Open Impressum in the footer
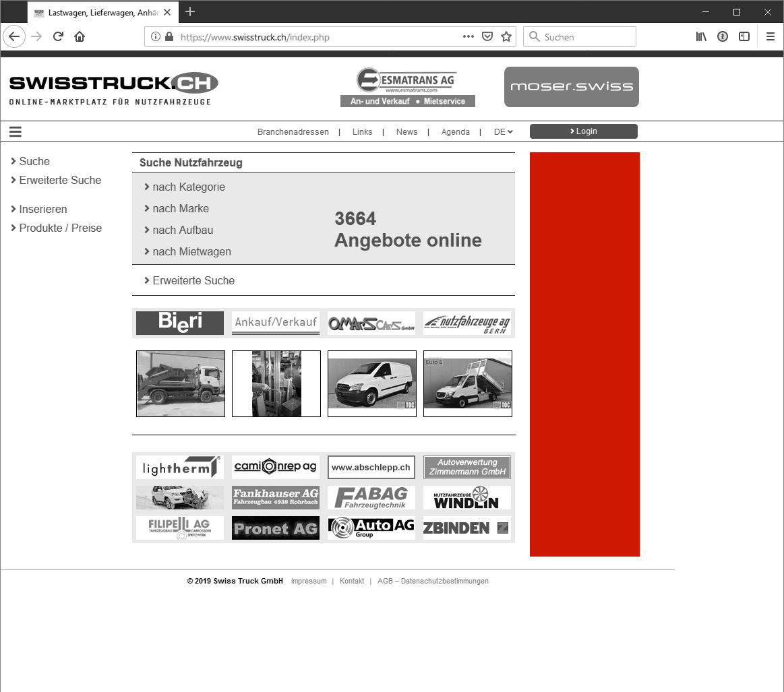784x692 pixels. coord(309,581)
